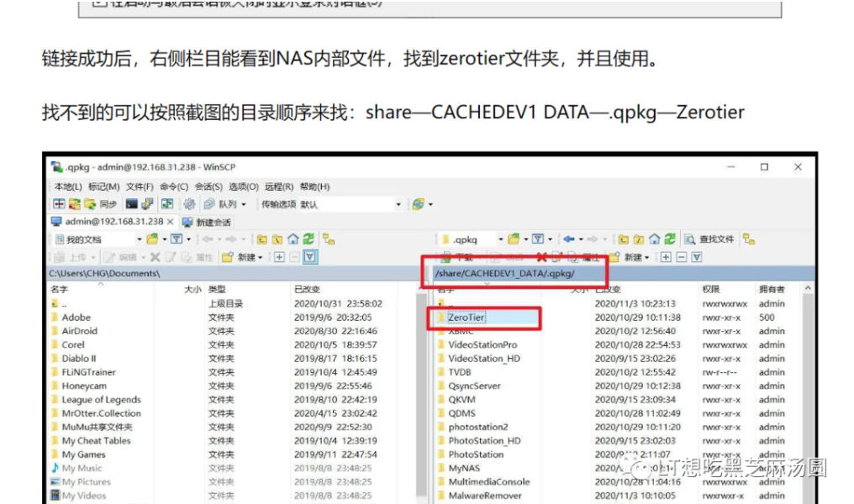Viewport: 854px width, 504px height.
Task: Click the remote panel unselect-files minus button
Action: (x=682, y=257)
